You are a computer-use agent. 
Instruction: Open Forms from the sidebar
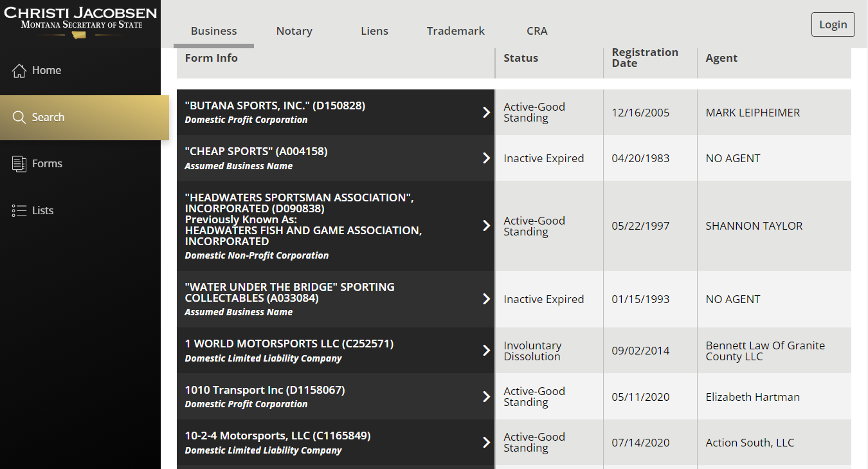pyautogui.click(x=80, y=163)
